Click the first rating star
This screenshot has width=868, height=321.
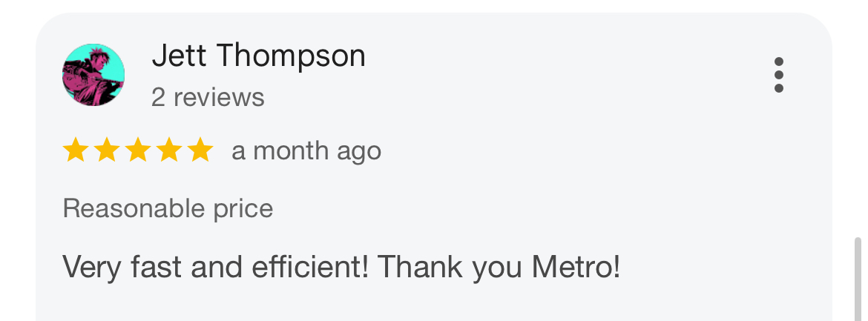click(x=75, y=151)
